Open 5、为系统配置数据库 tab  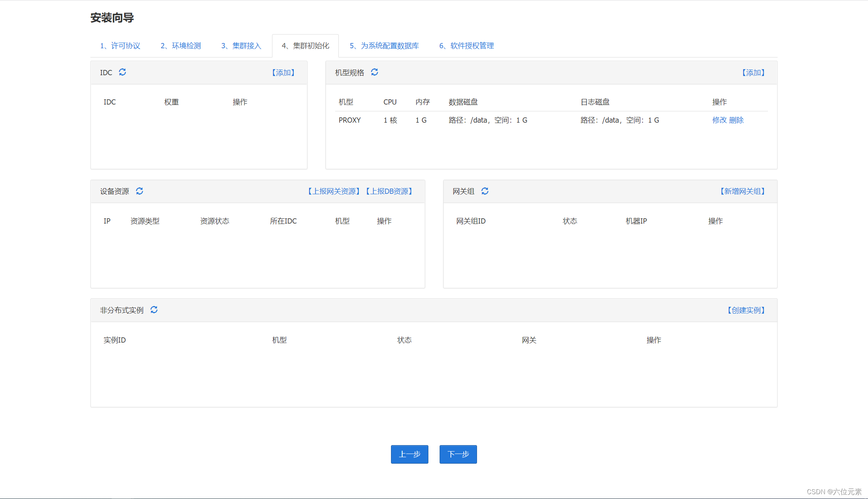click(x=384, y=46)
